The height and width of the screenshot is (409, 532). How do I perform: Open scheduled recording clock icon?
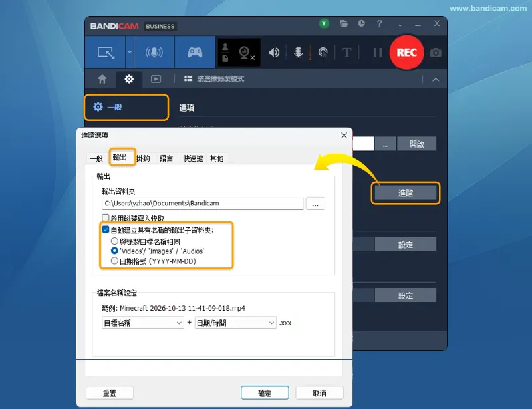pyautogui.click(x=362, y=23)
